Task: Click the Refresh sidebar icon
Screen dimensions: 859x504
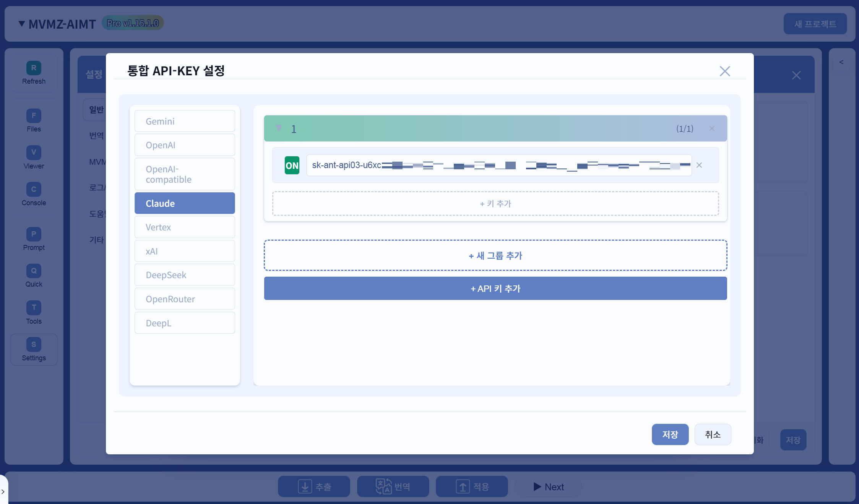Action: coord(34,68)
